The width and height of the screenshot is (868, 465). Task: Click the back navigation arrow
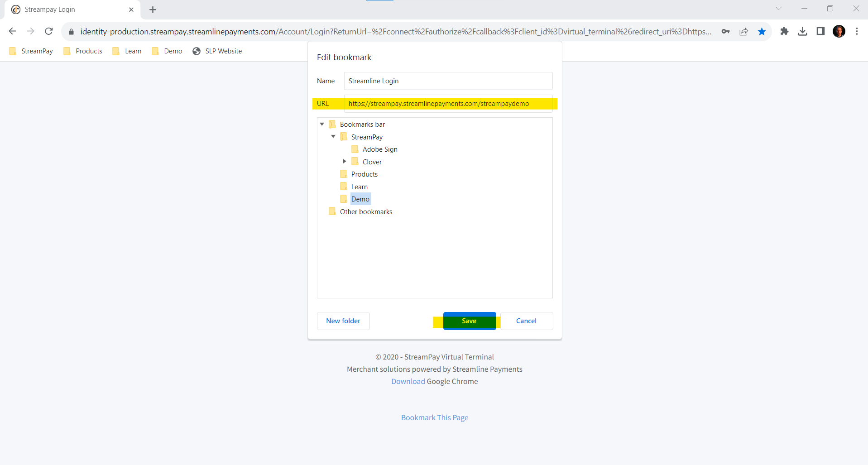pyautogui.click(x=12, y=31)
